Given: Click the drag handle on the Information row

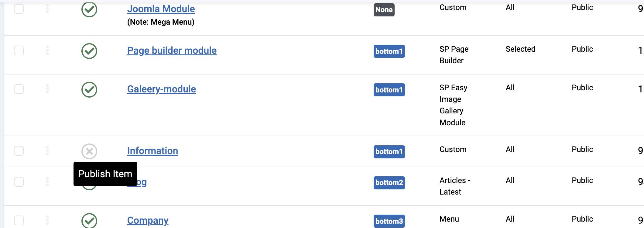Looking at the screenshot, I should click(47, 151).
